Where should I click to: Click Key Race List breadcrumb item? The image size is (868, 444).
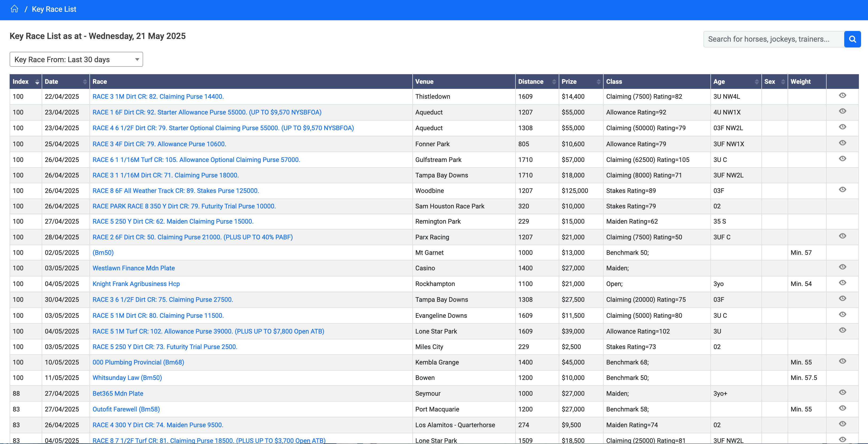click(54, 9)
